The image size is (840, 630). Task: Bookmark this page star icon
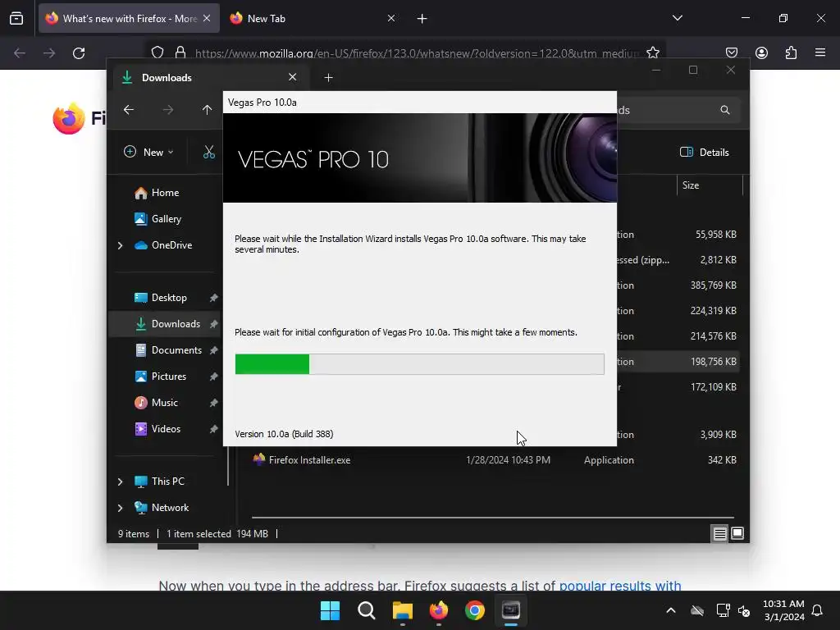click(652, 52)
